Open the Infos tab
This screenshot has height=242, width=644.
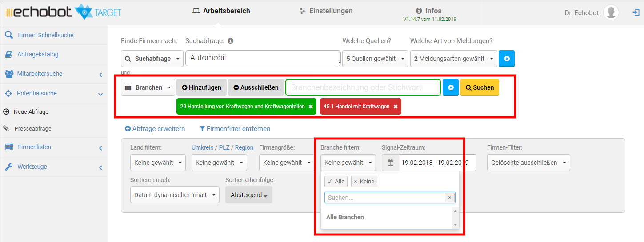click(429, 11)
